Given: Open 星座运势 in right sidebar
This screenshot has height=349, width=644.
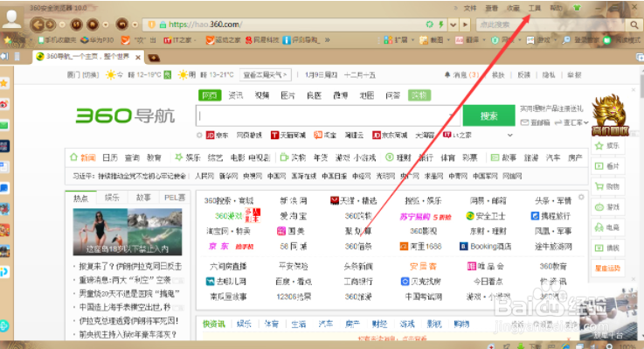Looking at the screenshot, I should (x=608, y=269).
